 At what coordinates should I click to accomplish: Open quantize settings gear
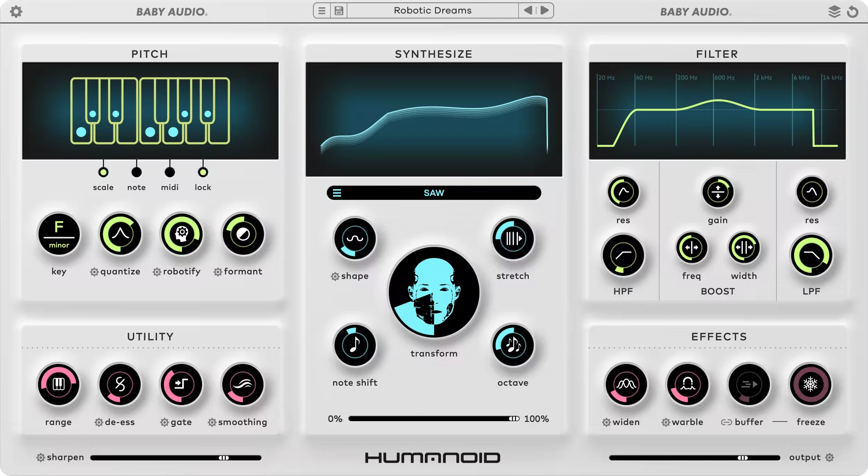point(94,272)
